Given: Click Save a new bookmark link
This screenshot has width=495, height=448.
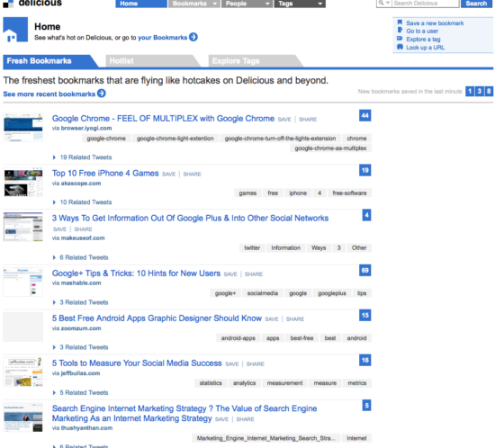Looking at the screenshot, I should (435, 23).
